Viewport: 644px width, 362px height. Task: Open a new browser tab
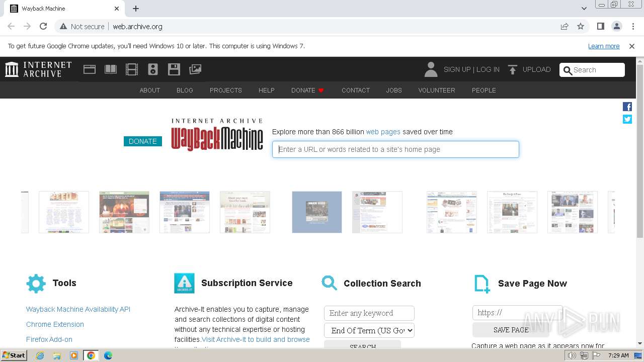(136, 9)
